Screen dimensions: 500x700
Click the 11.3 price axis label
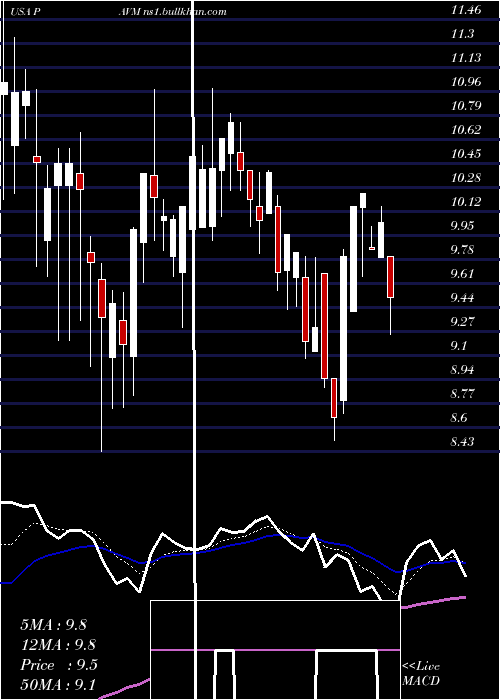point(462,33)
